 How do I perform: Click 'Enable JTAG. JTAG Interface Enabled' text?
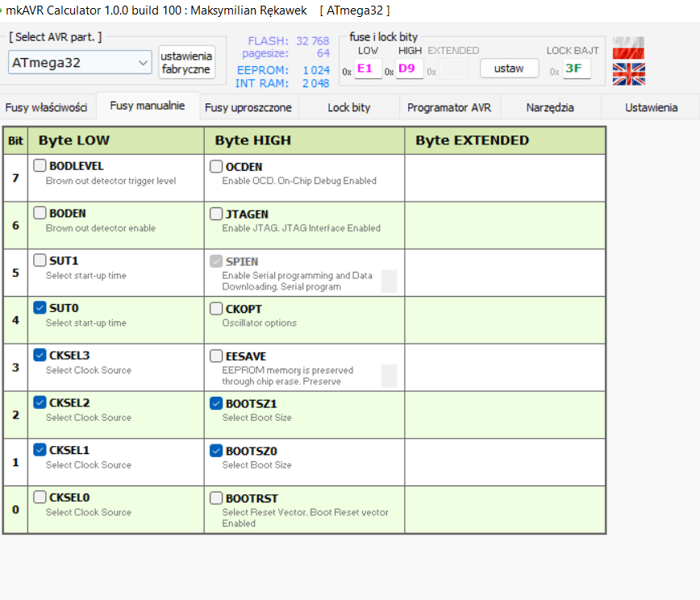(x=302, y=228)
